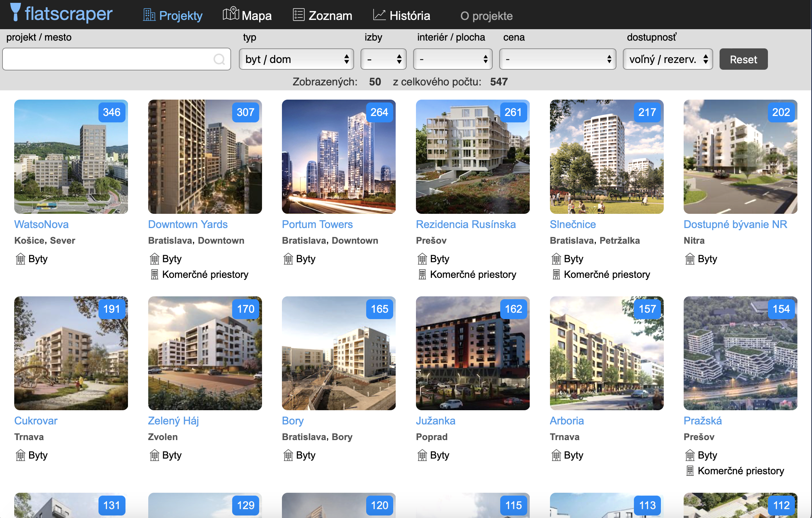Click the search magnifier icon

click(219, 59)
